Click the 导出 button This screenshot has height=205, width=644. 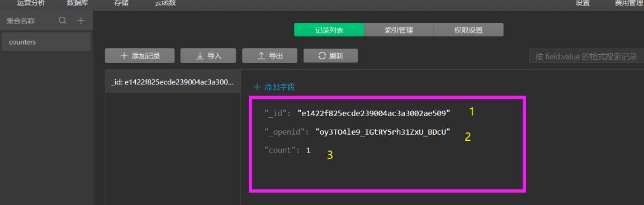270,56
